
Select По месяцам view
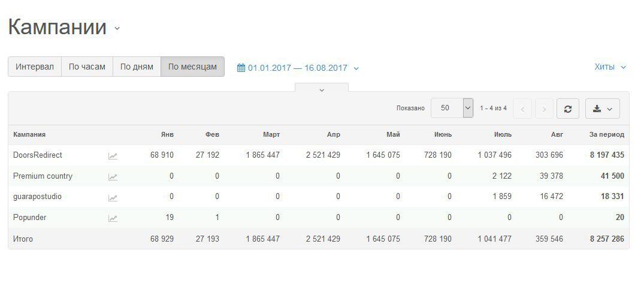[193, 67]
